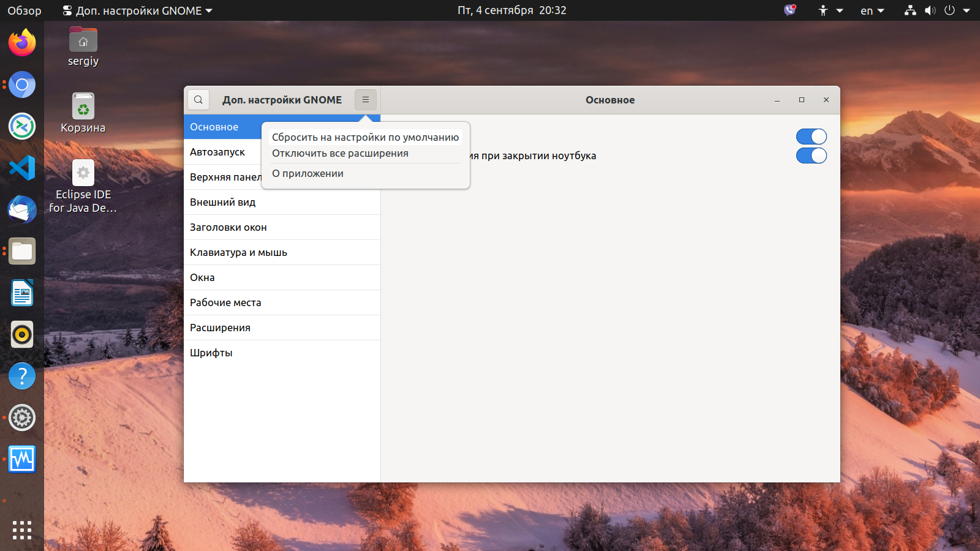
Task: Open the Help dock icon
Action: coord(22,376)
